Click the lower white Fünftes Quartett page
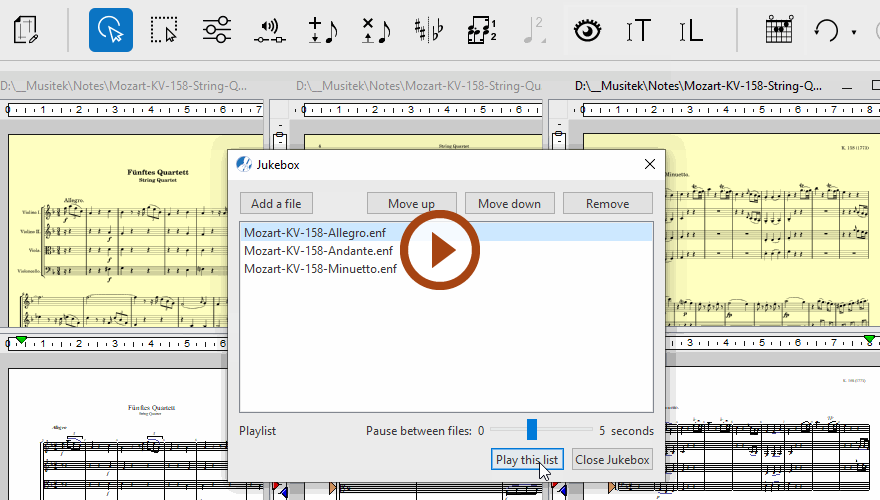The image size is (880, 500). tap(118, 434)
